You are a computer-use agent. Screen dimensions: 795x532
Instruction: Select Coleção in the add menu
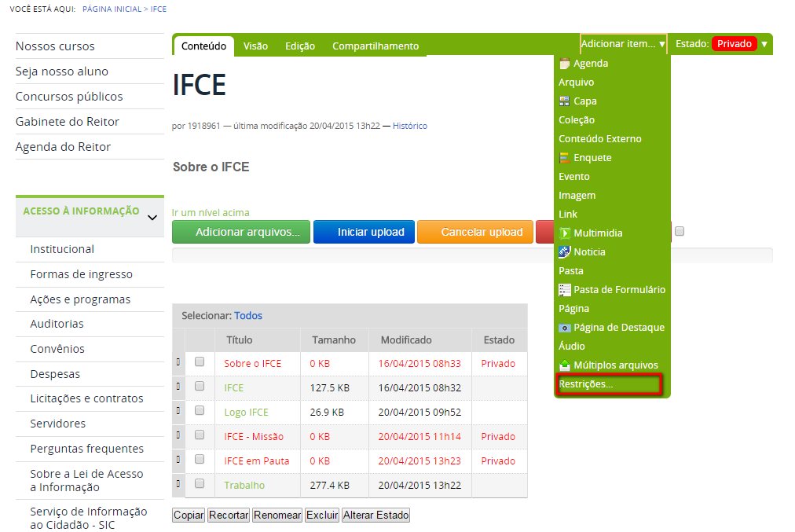[x=577, y=120]
